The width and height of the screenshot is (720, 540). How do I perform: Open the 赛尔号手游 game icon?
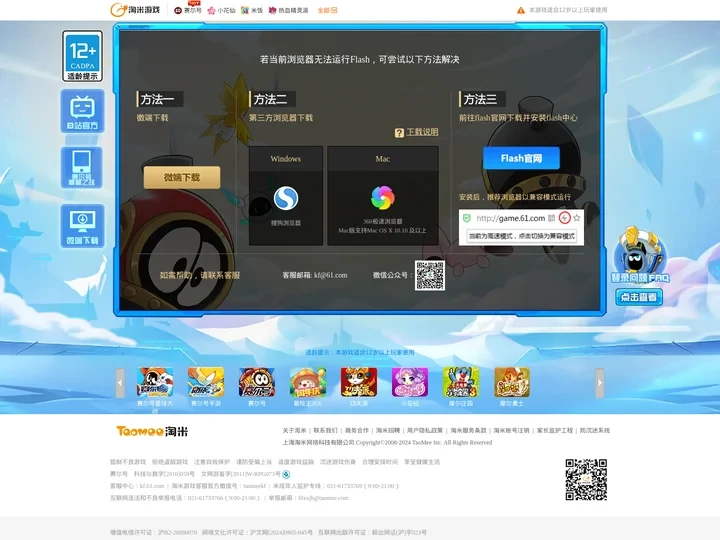coord(206,382)
